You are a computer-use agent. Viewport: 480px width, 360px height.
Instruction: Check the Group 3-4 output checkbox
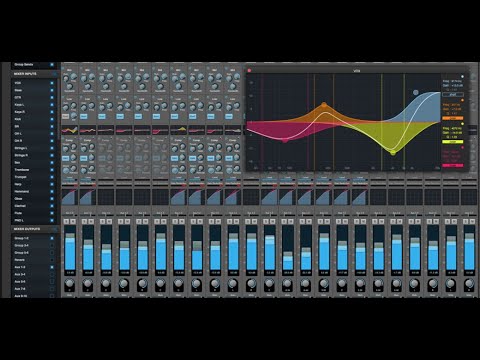[52, 246]
